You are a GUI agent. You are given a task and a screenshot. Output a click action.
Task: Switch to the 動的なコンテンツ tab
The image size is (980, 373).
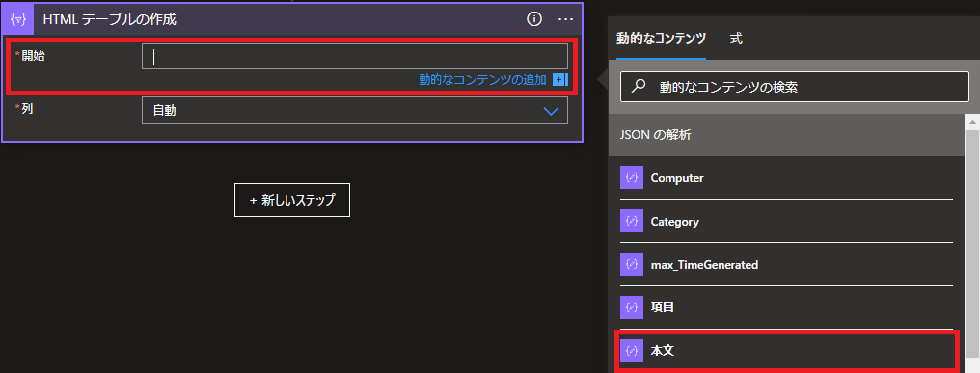[x=662, y=39]
